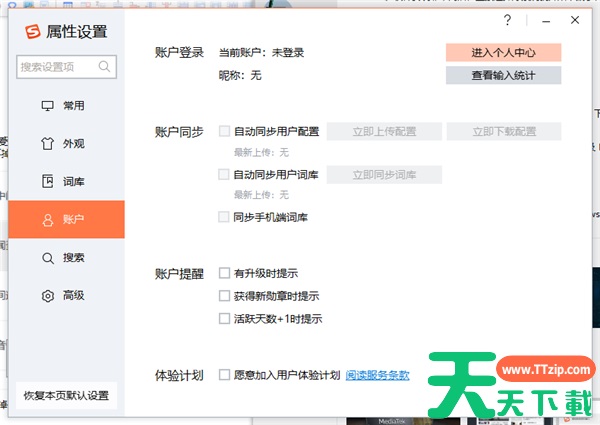Click the 进入个人中心 button

[x=503, y=52]
